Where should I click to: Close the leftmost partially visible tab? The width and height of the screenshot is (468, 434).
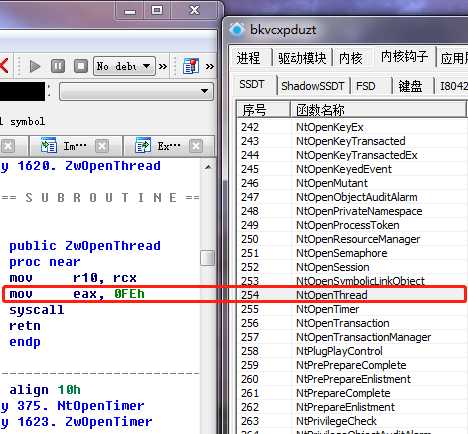[x=8, y=146]
